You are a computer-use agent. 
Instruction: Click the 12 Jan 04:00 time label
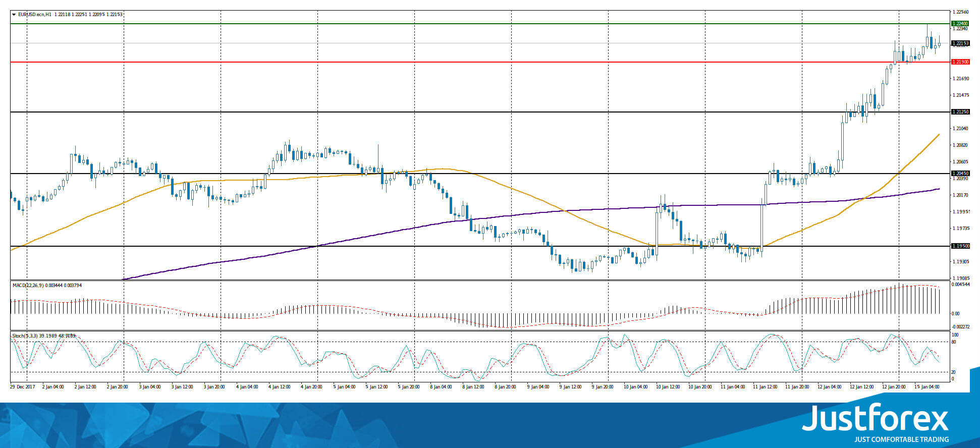click(x=829, y=387)
